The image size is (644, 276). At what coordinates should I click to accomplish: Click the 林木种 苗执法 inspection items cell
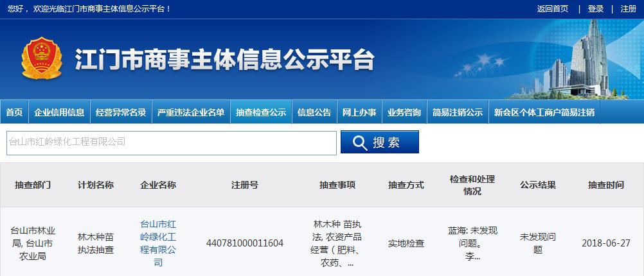(x=337, y=243)
